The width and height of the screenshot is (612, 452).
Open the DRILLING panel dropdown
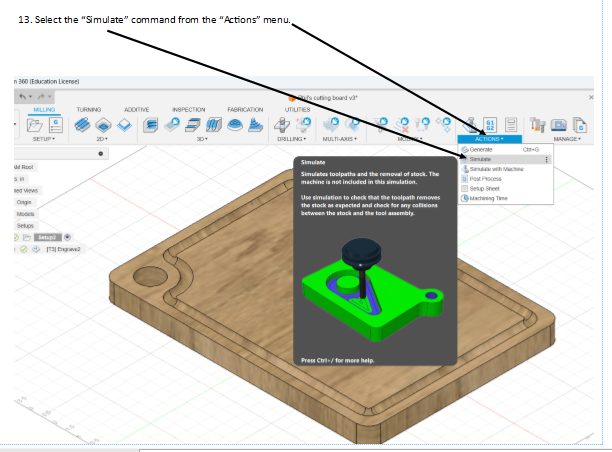pos(292,139)
